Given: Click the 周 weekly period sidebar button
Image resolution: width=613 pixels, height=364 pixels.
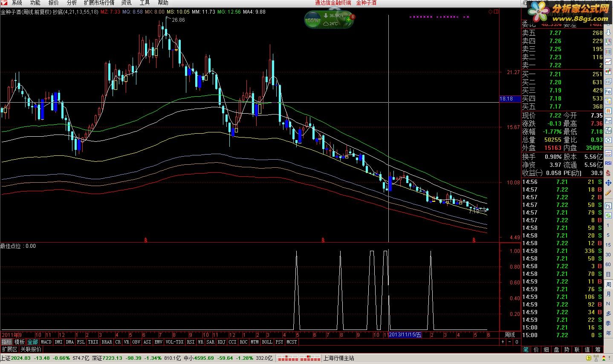Looking at the screenshot, I should pyautogui.click(x=608, y=284).
